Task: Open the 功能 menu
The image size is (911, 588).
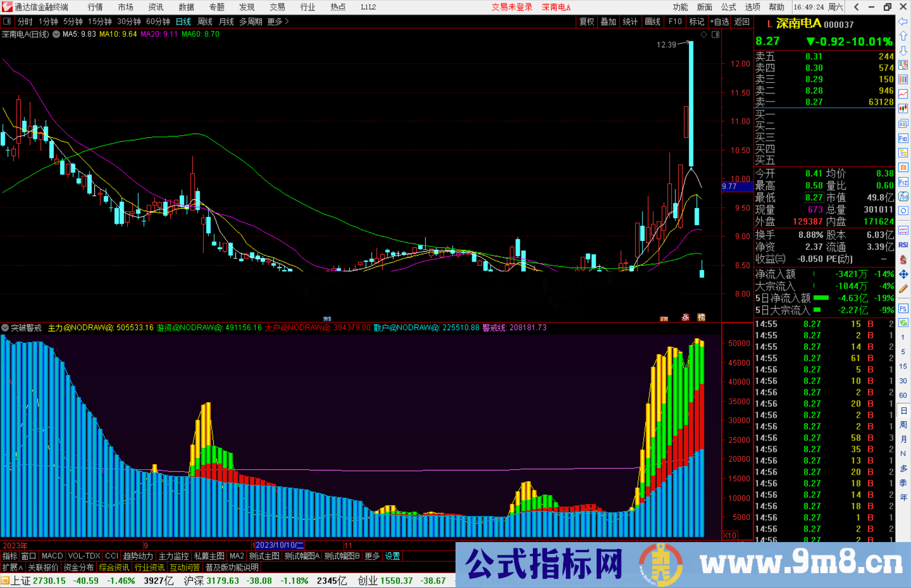Action: [680, 7]
